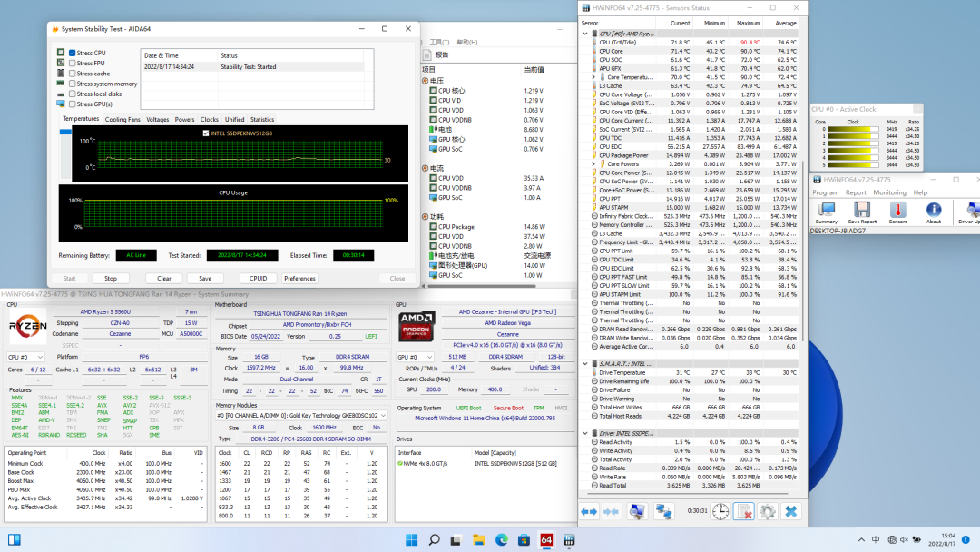980x552 pixels.
Task: Click the expand columns blue arrows icon
Action: (x=590, y=512)
